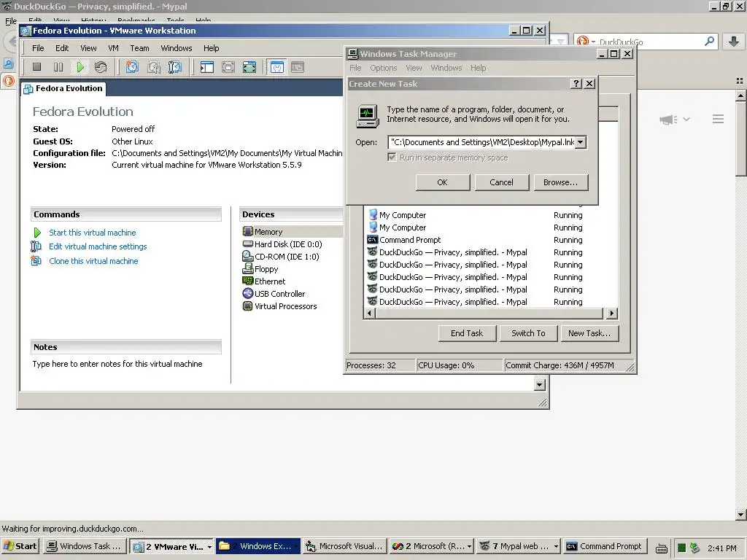This screenshot has height=560, width=747.
Task: Click the Edit virtual machine settings icon
Action: pyautogui.click(x=36, y=246)
